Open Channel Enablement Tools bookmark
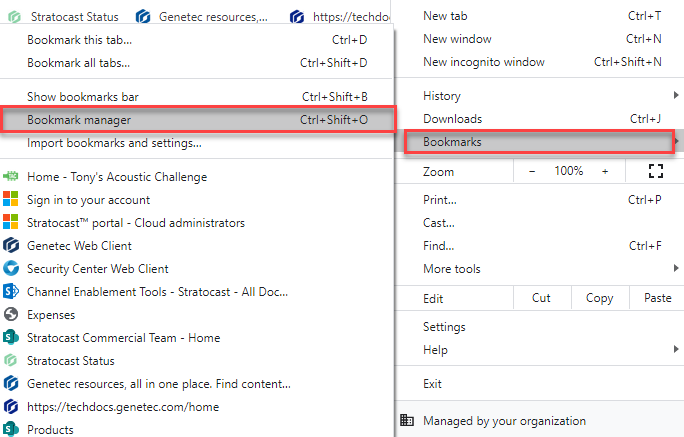 coord(197,292)
